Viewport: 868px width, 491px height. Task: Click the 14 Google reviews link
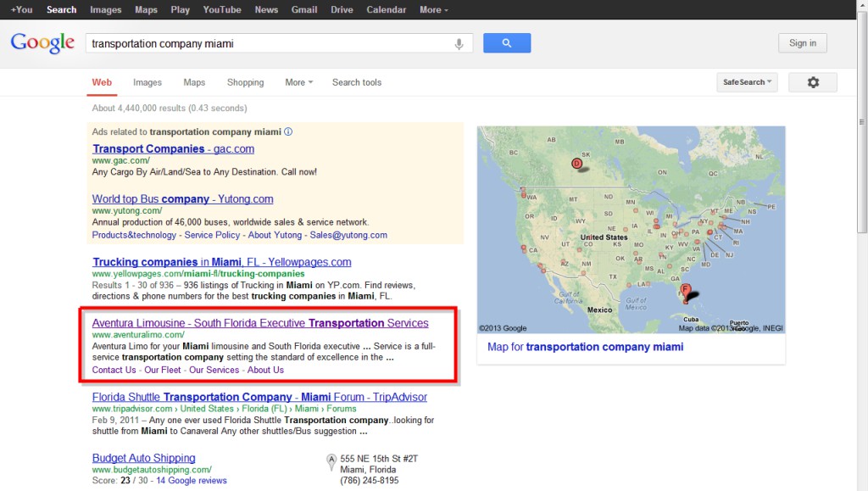(x=191, y=481)
